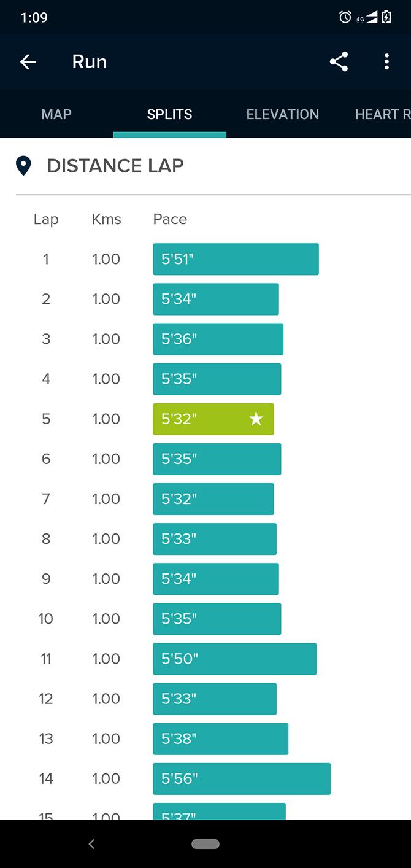Viewport: 411px width, 868px height.
Task: Open the ELEVATION tab
Action: pyautogui.click(x=283, y=114)
